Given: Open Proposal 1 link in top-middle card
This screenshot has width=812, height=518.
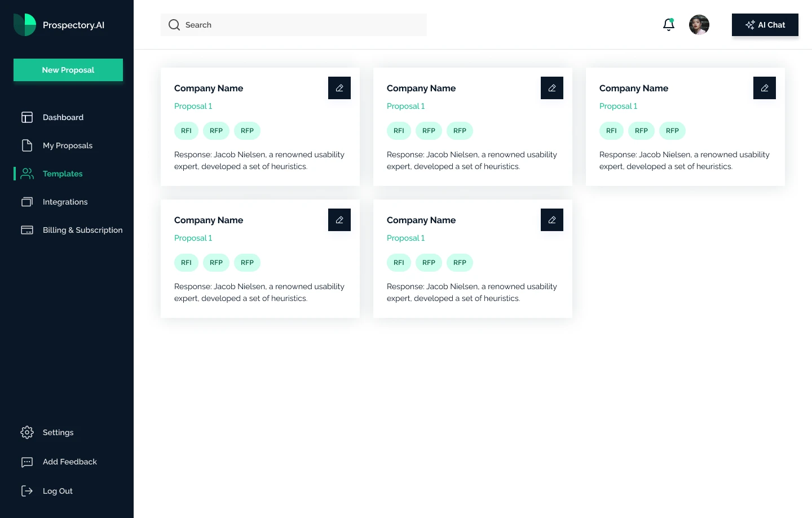Looking at the screenshot, I should [x=406, y=106].
